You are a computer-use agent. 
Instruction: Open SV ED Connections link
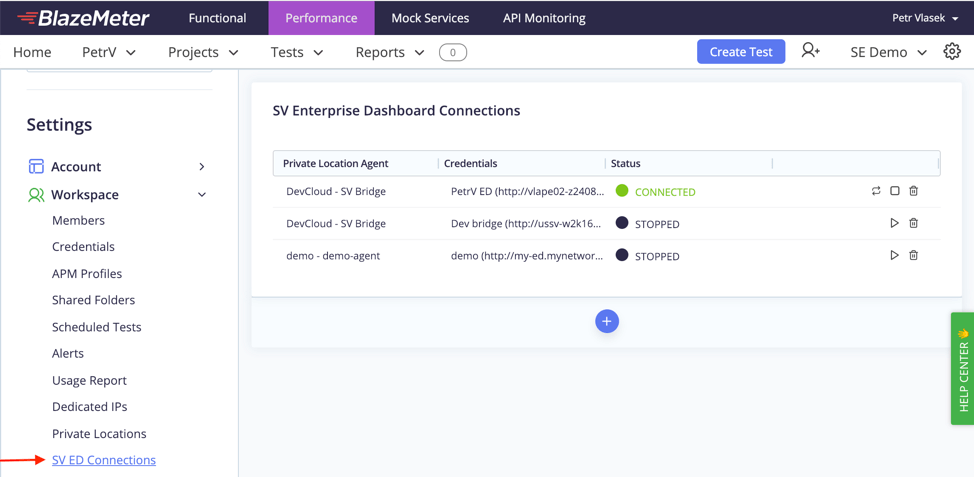click(104, 460)
